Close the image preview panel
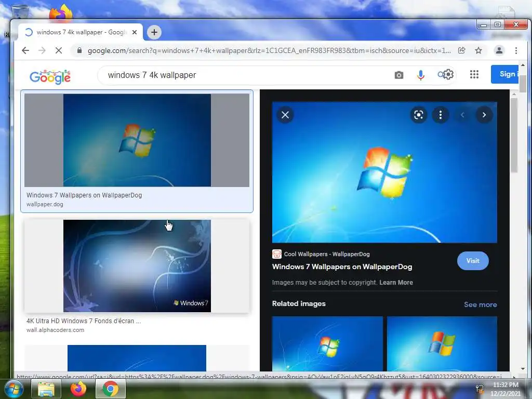Viewport: 532px width, 399px height. pos(285,115)
